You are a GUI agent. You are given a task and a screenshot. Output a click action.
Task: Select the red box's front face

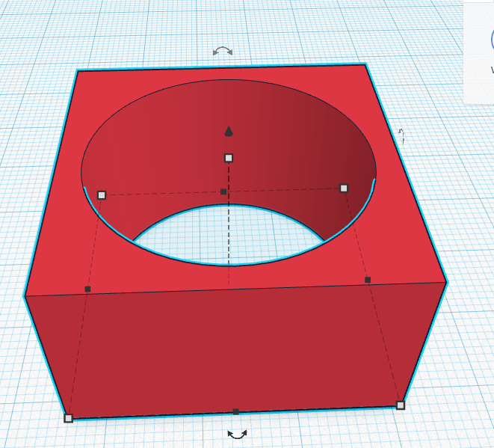coord(235,350)
